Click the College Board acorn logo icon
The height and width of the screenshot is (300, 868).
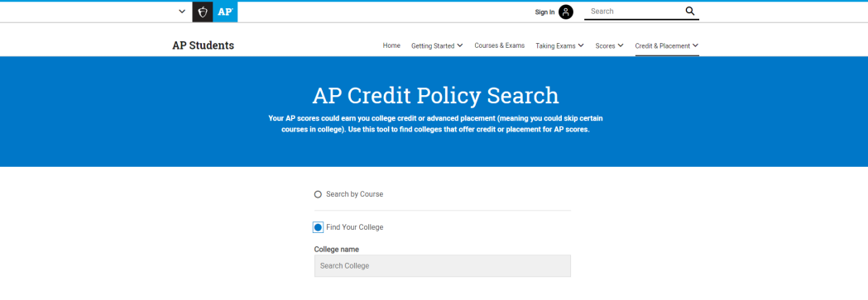[203, 12]
